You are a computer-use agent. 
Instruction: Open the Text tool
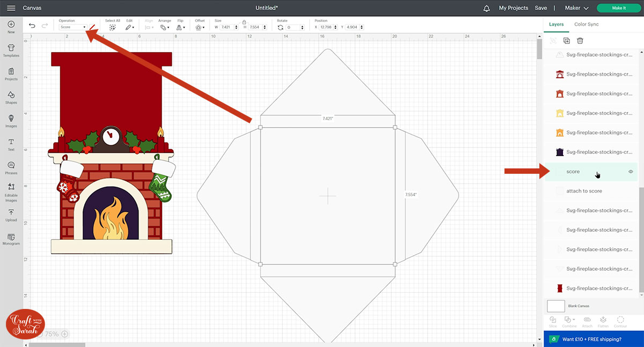(x=11, y=143)
